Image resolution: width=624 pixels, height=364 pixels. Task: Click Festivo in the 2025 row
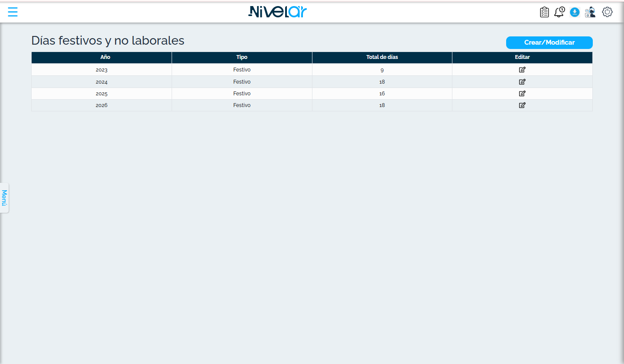click(x=242, y=93)
